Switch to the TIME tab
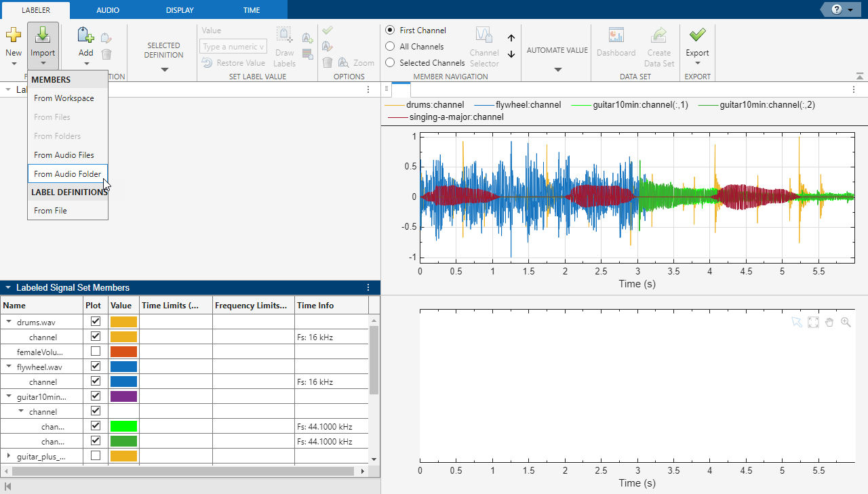 coord(252,10)
